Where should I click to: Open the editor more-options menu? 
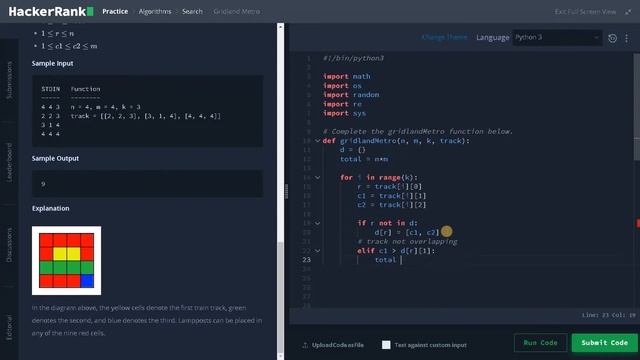pyautogui.click(x=627, y=38)
